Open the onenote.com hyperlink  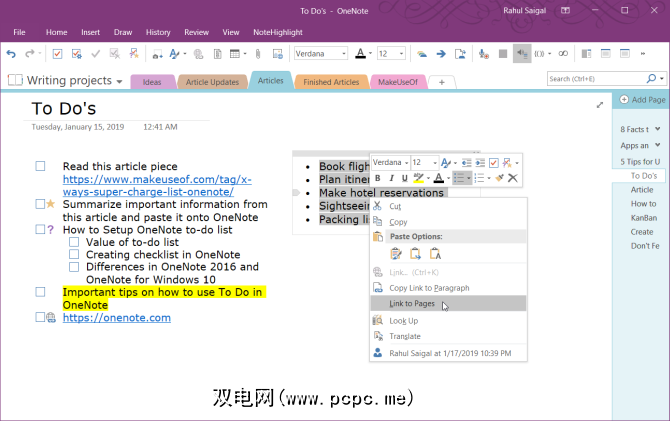coord(116,317)
